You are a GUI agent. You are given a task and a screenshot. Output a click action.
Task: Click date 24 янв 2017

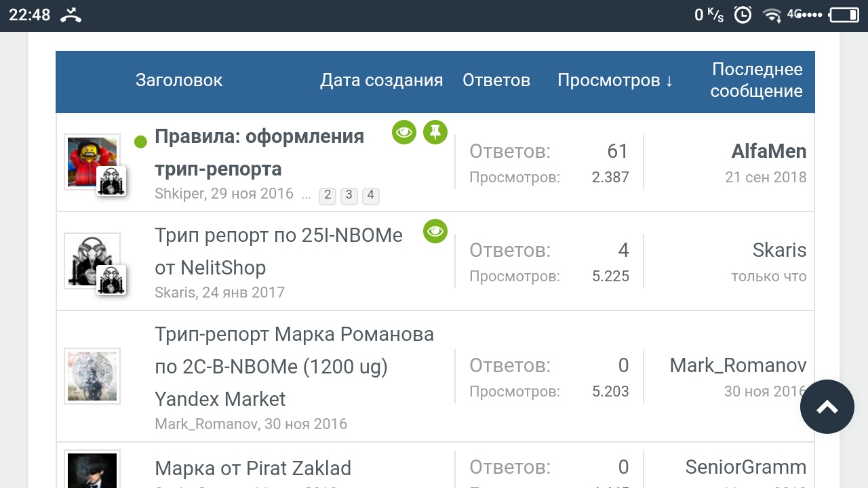(x=243, y=293)
